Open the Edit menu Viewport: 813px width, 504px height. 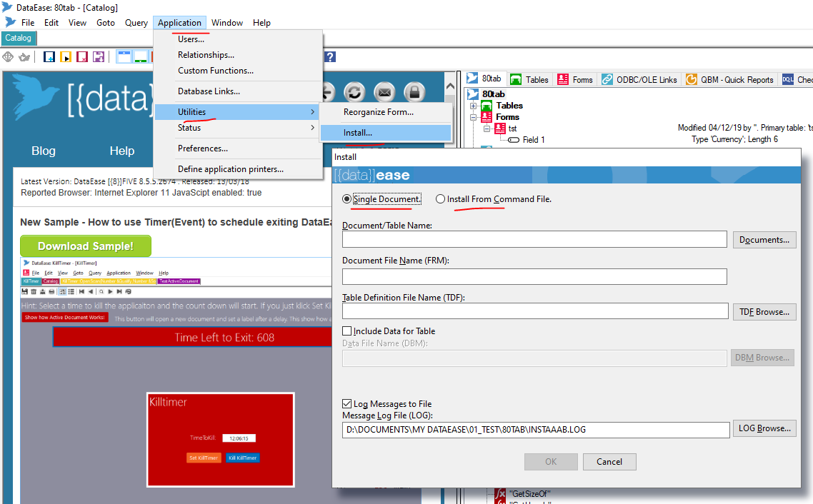pyautogui.click(x=51, y=23)
